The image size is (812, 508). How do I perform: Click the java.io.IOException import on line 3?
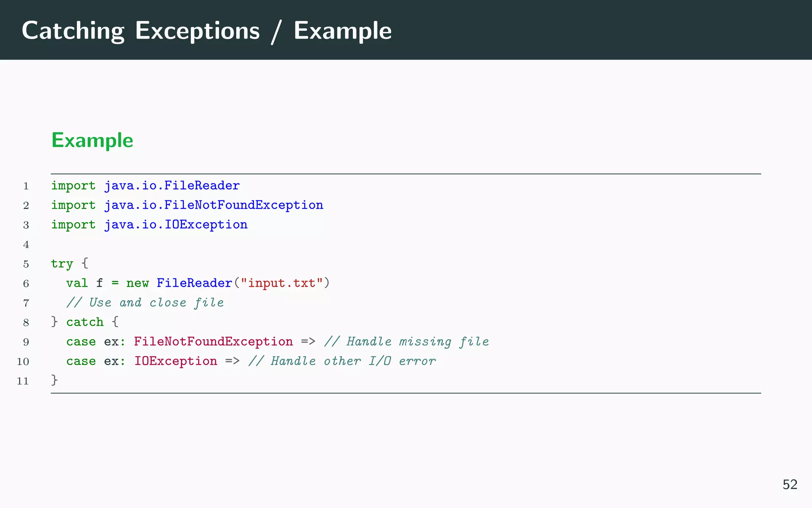pyautogui.click(x=176, y=225)
